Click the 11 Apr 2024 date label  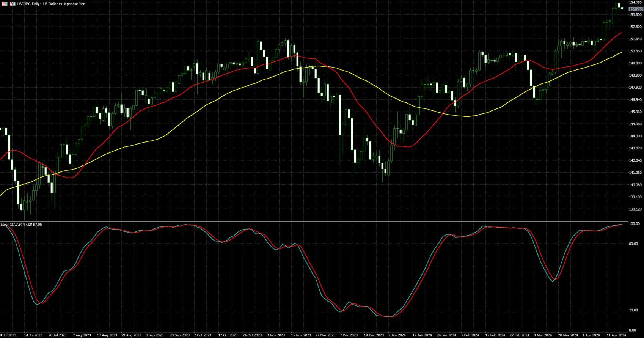coord(617,335)
